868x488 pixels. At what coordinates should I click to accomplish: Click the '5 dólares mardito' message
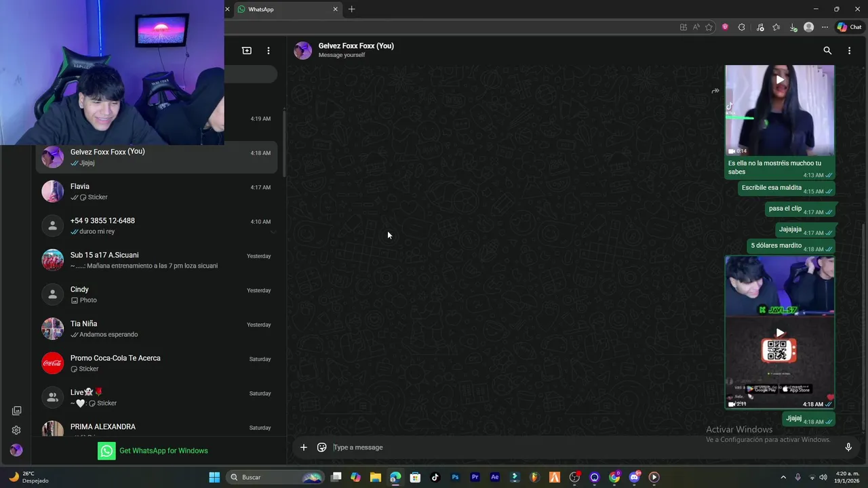(x=791, y=246)
